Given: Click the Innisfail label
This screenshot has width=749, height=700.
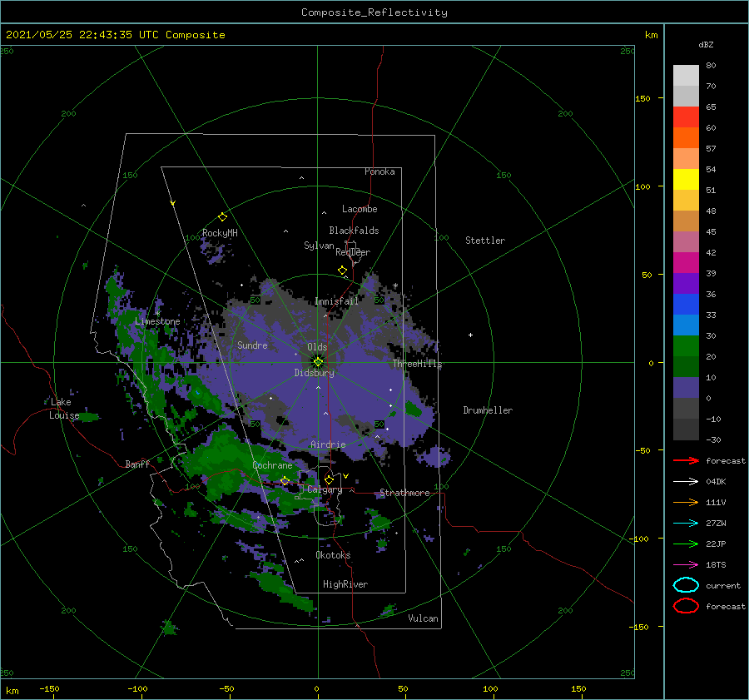Looking at the screenshot, I should (x=336, y=301).
